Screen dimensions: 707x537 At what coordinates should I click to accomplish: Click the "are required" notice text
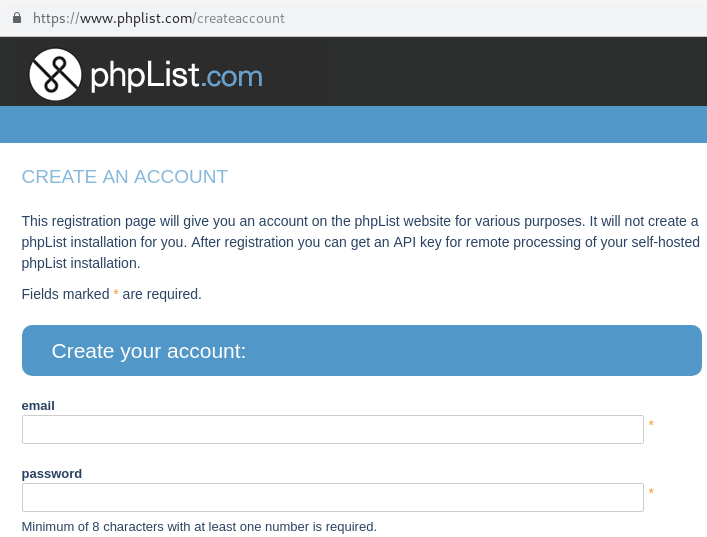coord(162,294)
